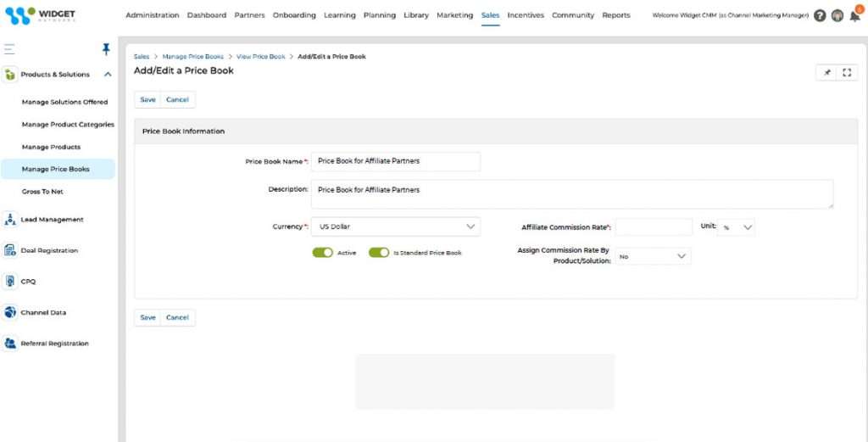Screen dimensions: 868x442
Task: Open Manage Product Categories in sidebar
Action: (68, 125)
